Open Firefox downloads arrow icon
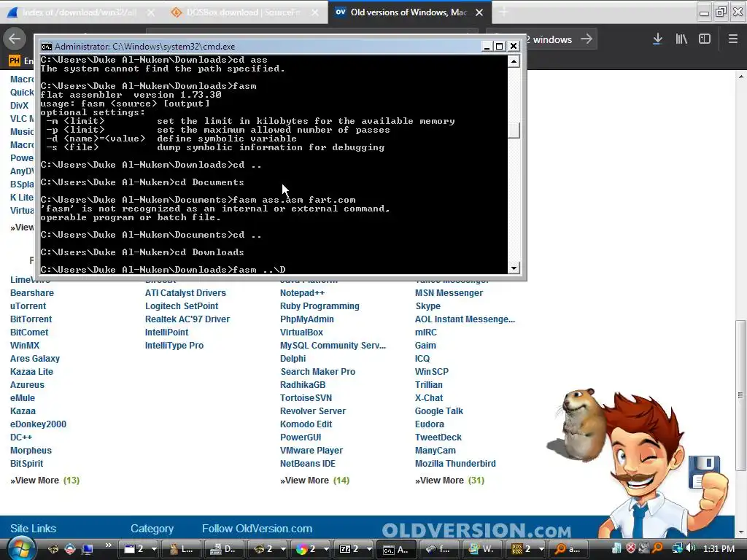The height and width of the screenshot is (560, 747). point(657,39)
